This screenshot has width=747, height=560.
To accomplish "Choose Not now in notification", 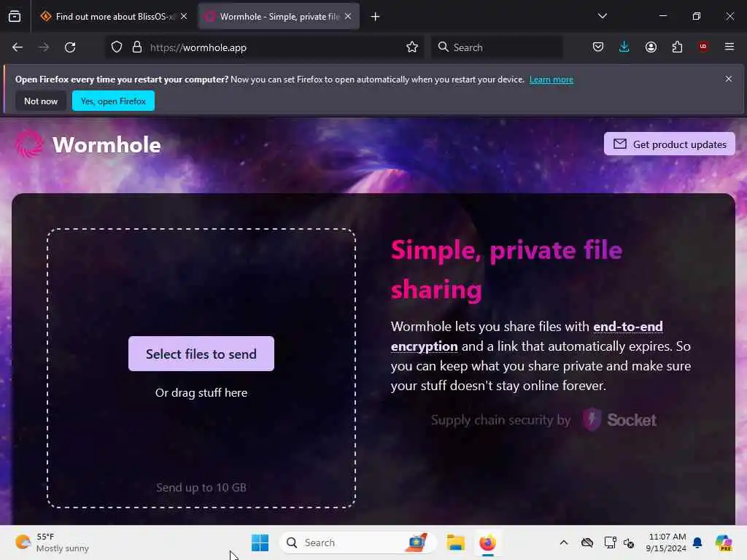I will 41,101.
